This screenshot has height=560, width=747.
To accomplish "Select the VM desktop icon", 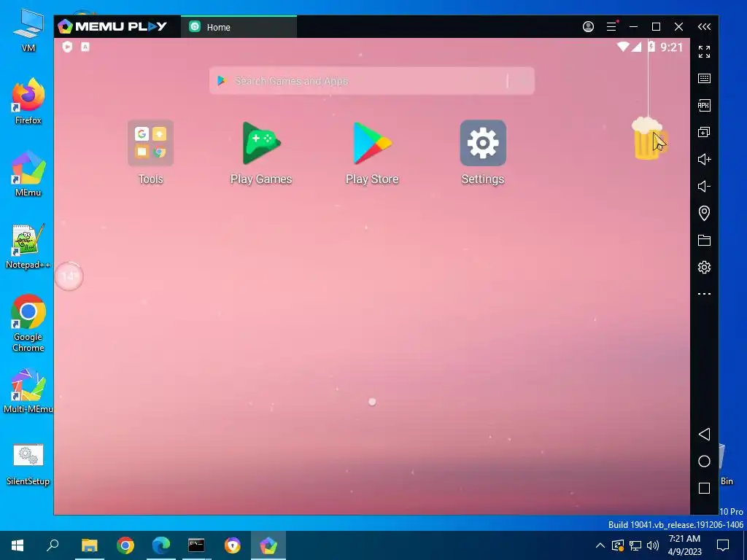I will tap(28, 29).
